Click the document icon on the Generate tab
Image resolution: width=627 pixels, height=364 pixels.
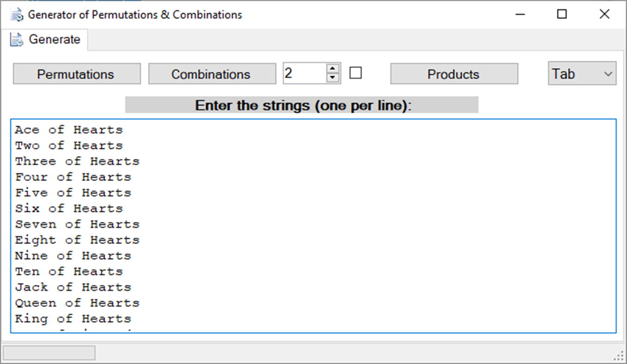pos(15,39)
